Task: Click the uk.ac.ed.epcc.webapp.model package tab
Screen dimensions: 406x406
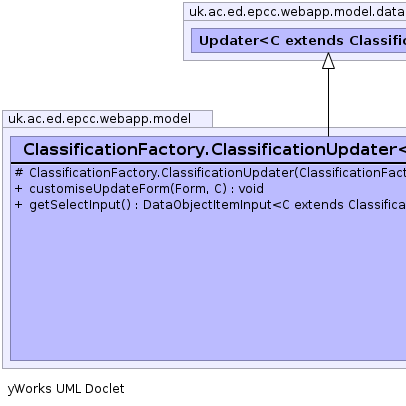Action: pyautogui.click(x=107, y=119)
